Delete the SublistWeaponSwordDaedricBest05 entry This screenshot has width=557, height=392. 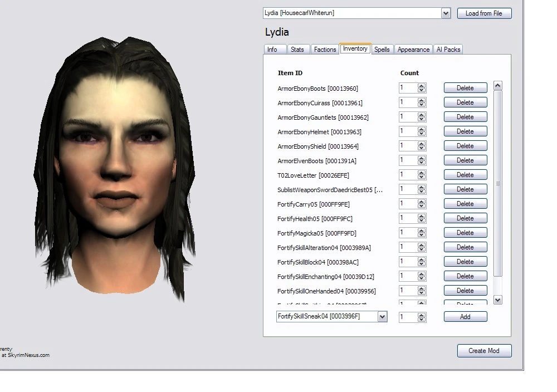465,190
